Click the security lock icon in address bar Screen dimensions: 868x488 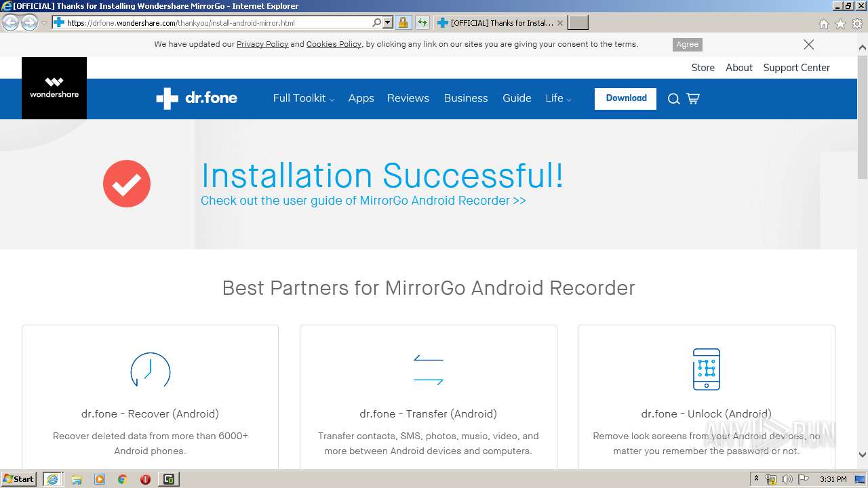coord(403,23)
